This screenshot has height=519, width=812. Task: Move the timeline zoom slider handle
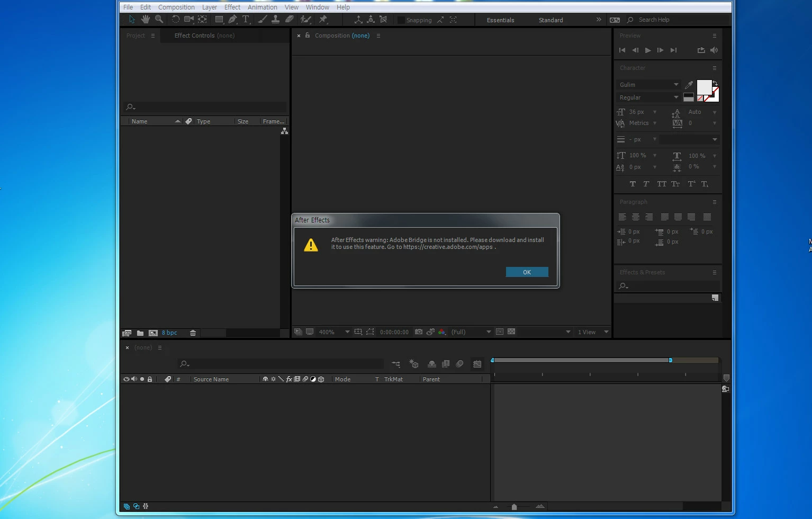click(514, 507)
